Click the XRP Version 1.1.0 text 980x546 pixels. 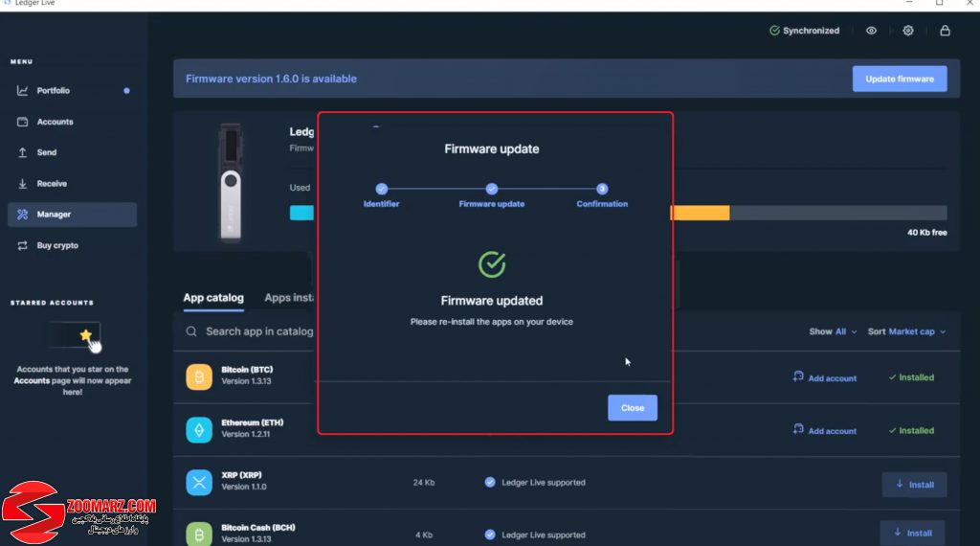tap(244, 487)
